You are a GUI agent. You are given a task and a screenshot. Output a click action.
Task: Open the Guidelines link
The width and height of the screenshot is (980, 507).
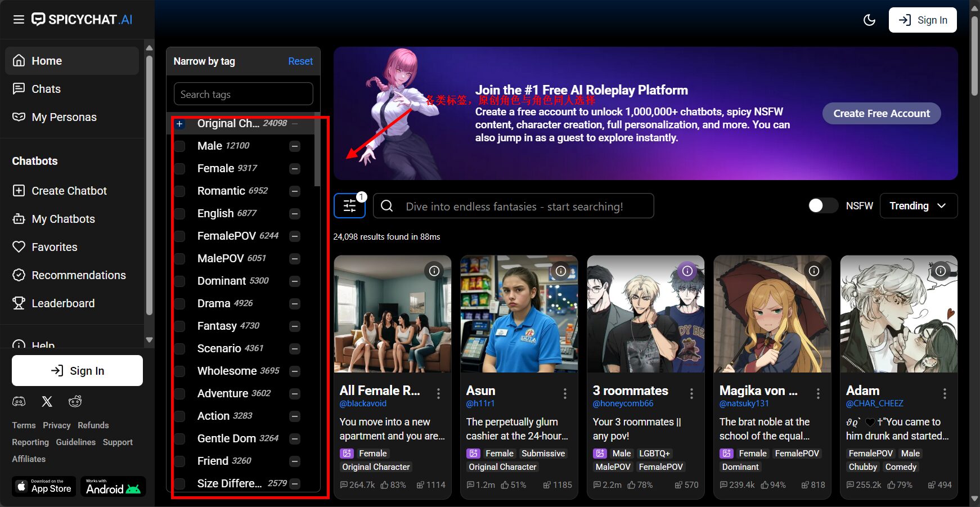coord(75,442)
